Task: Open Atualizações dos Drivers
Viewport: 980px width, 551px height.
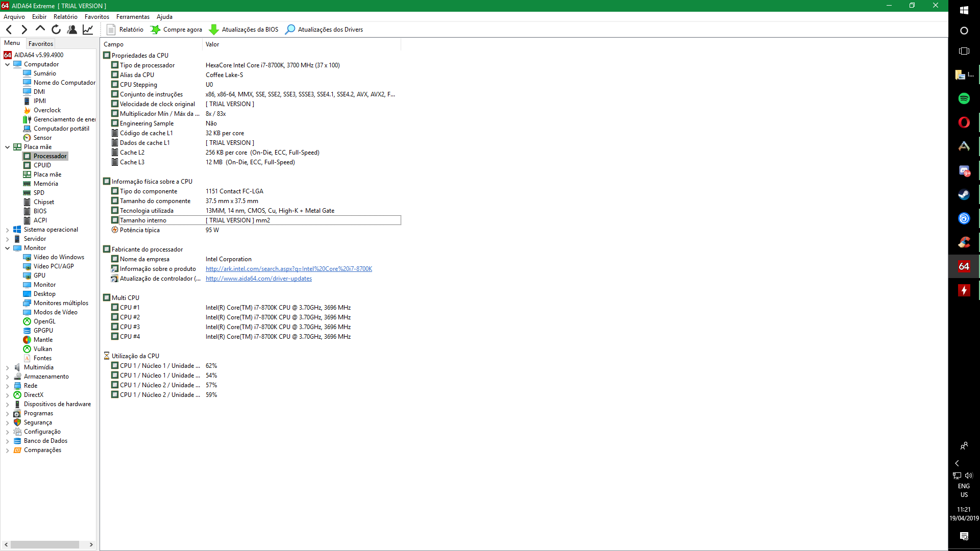Action: (324, 30)
